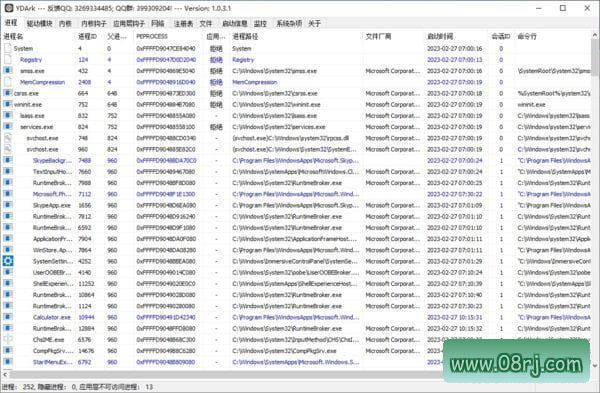Sort by the 启动时间 column header
The width and height of the screenshot is (600, 393).
(456, 36)
